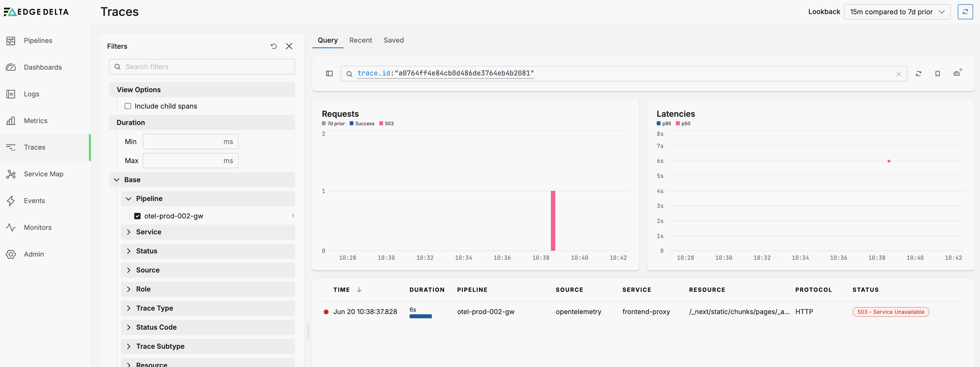Expand the Trace Subtype filter section
The width and height of the screenshot is (980, 367).
pos(208,346)
